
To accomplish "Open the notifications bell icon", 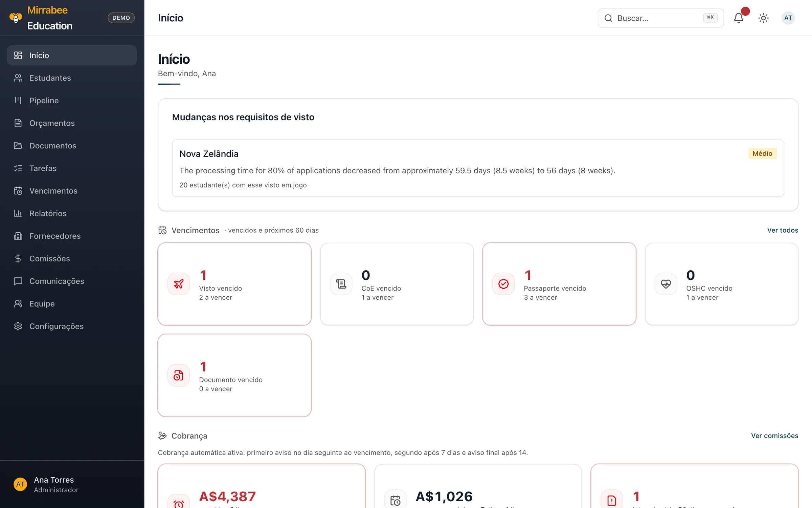I will pos(739,18).
